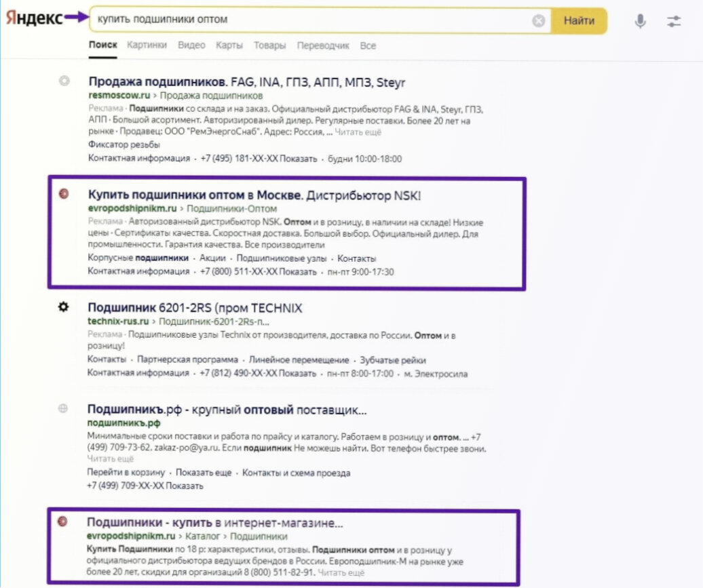Open the Корпусные подшипники sitelink

[x=138, y=258]
